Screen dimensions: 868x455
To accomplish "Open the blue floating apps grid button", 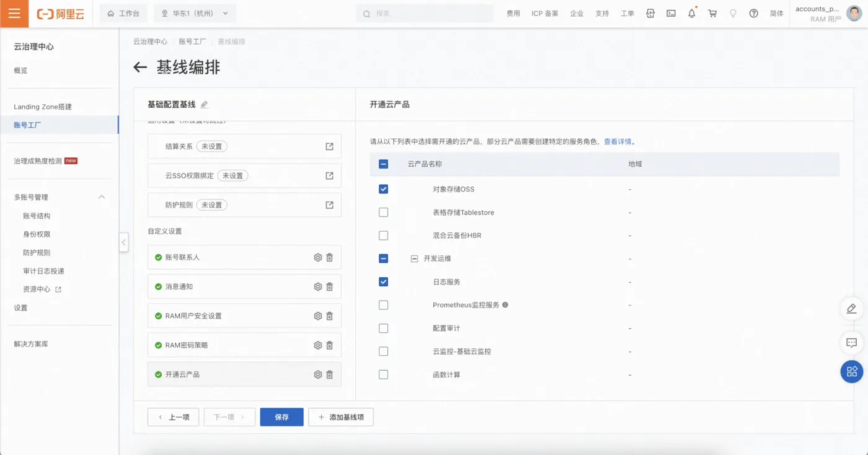I will (x=852, y=371).
